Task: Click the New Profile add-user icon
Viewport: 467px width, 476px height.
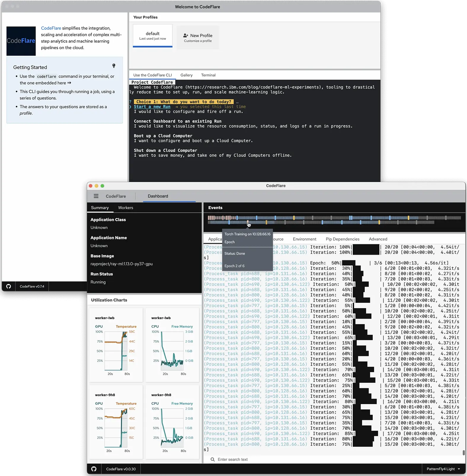Action: click(186, 36)
